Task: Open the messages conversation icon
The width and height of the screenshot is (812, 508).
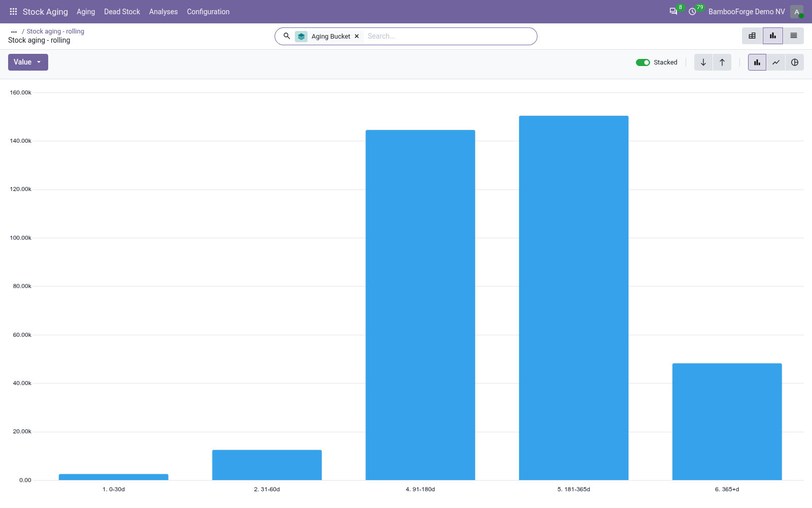Action: coord(673,11)
